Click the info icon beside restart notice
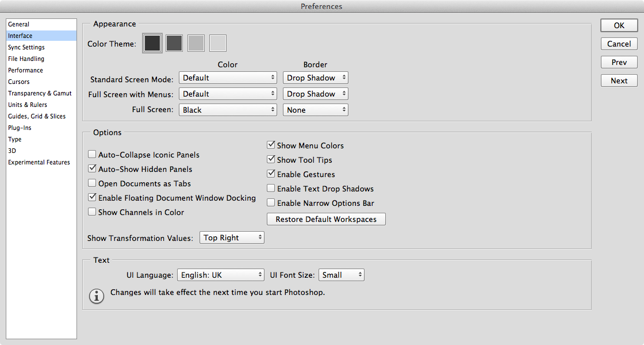Viewport: 644px width, 345px height. pos(97,296)
